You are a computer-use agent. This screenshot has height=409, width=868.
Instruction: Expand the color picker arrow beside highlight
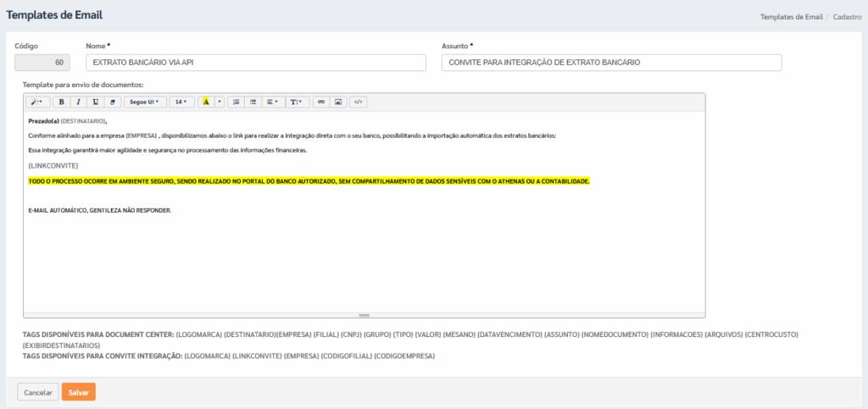pos(220,102)
